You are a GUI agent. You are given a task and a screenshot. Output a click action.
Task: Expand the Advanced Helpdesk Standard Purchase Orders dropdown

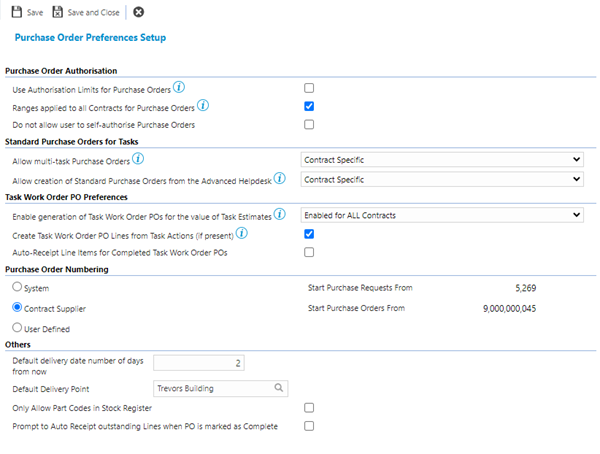[441, 178]
